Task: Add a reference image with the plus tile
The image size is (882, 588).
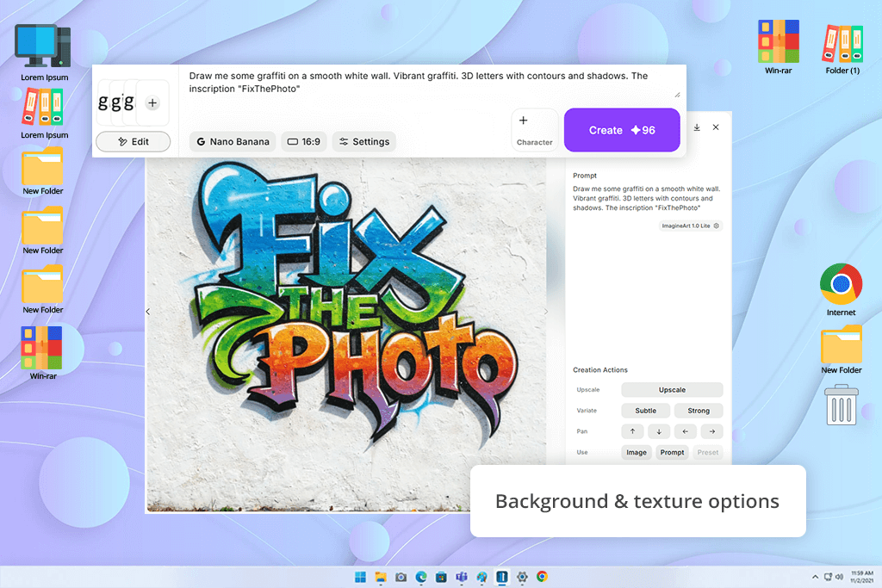Action: pyautogui.click(x=152, y=102)
